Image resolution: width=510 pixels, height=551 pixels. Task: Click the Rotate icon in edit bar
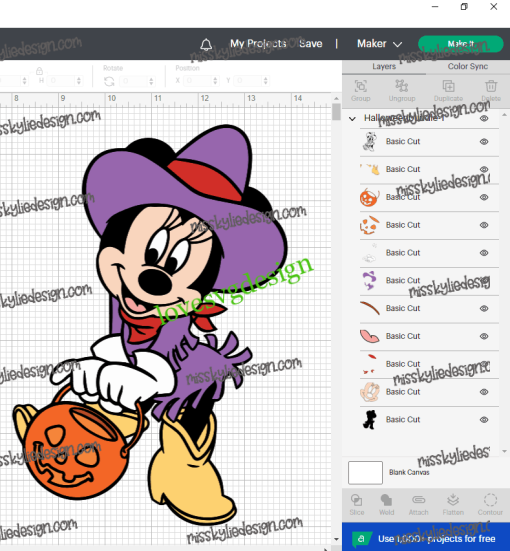tap(109, 82)
